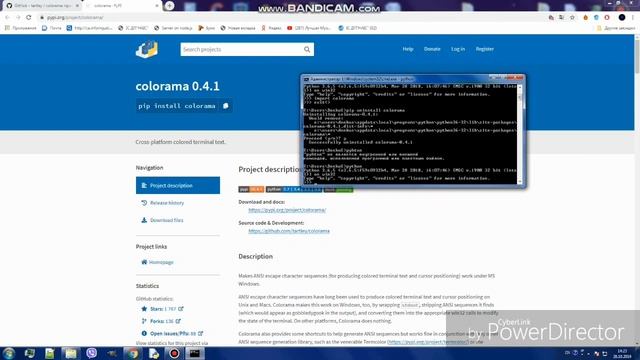Click the python versions badge

294,189
